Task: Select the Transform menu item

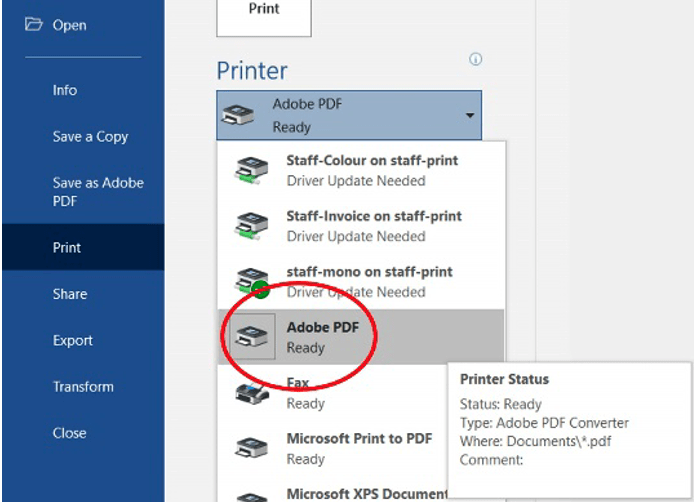Action: 83,387
